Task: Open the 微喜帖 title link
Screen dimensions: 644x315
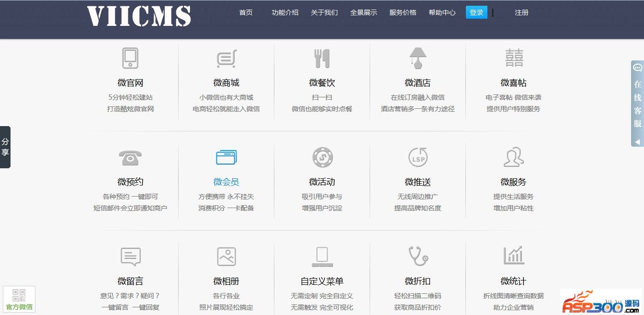Action: (513, 83)
